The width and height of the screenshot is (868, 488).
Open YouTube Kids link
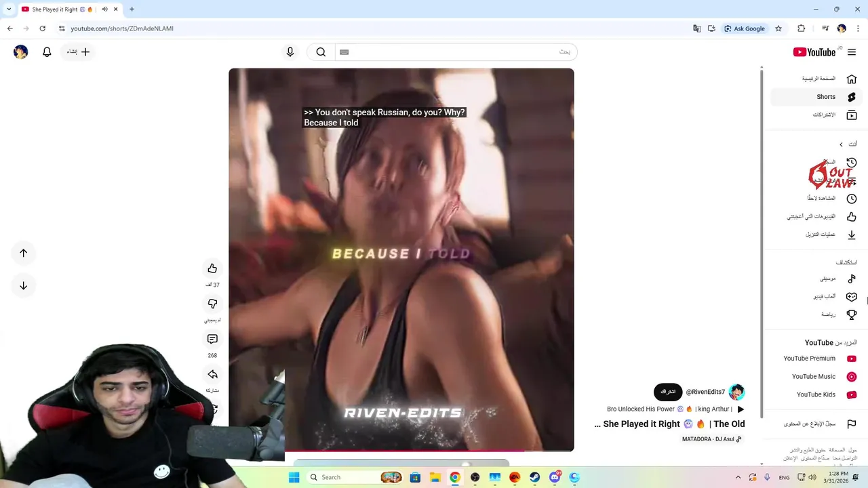coord(816,394)
